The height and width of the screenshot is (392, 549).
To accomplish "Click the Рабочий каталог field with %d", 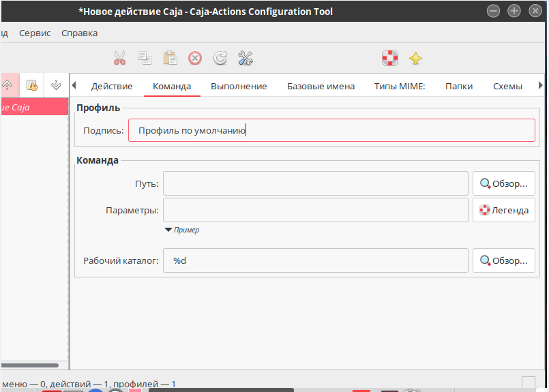I will 316,260.
